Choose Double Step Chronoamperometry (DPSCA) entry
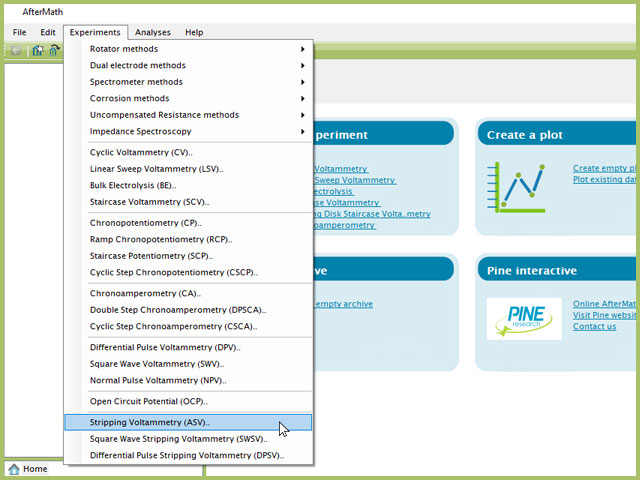The image size is (640, 480). pyautogui.click(x=188, y=310)
